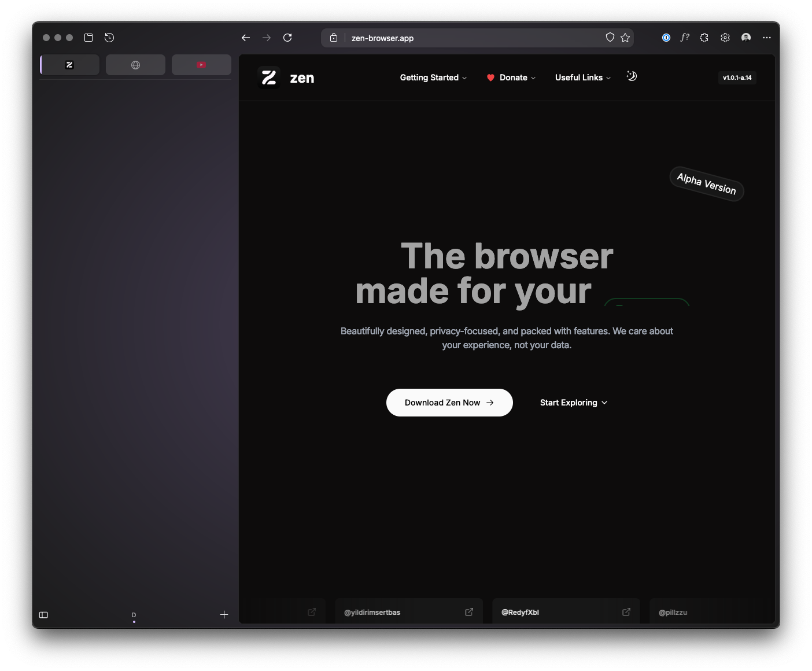Go back to previous page
This screenshot has height=671, width=812.
point(246,38)
